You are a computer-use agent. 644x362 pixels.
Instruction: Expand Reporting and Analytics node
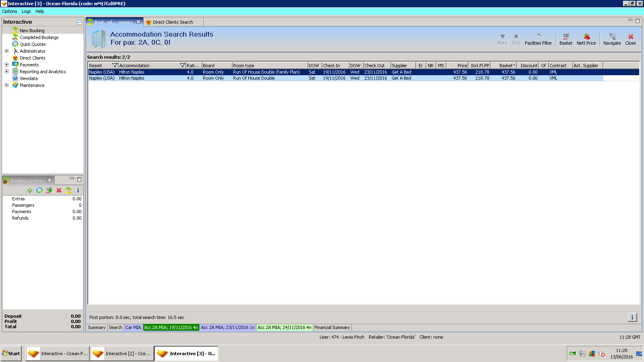6,72
